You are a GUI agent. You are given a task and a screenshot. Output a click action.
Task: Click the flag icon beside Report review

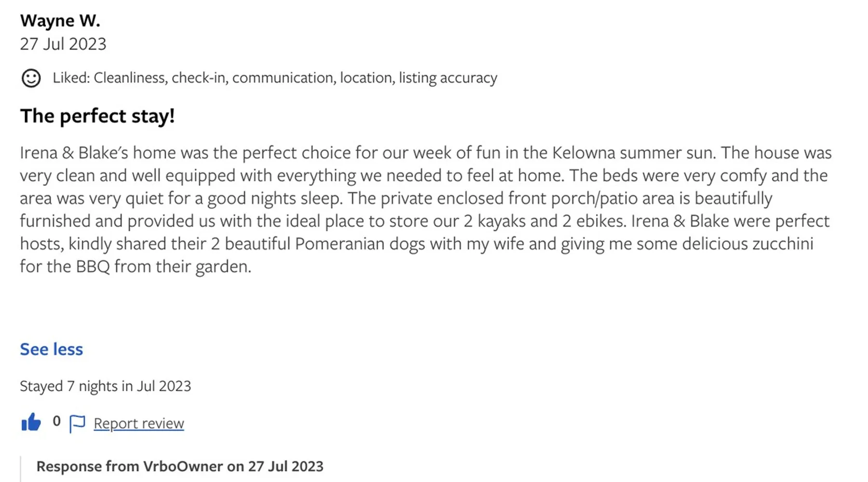[77, 424]
